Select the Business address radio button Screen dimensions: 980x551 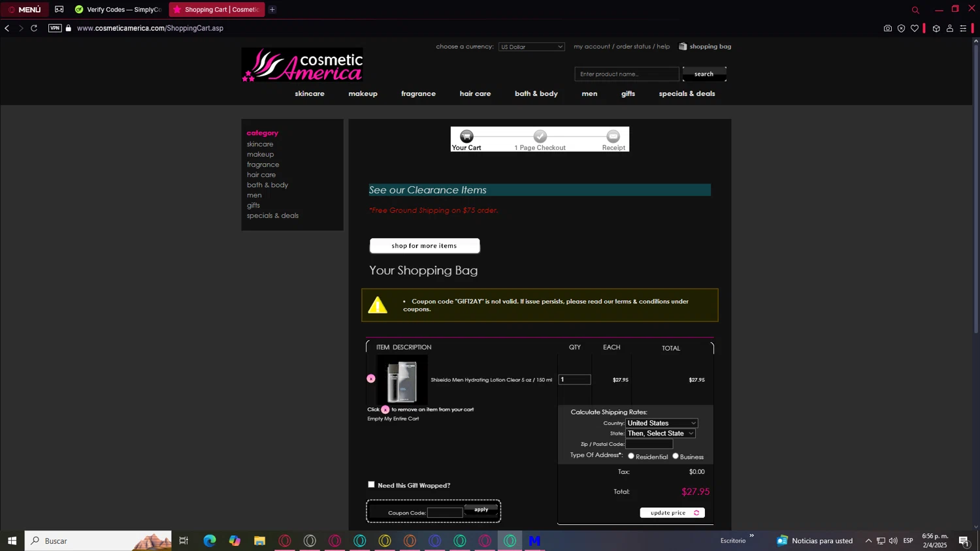(676, 456)
